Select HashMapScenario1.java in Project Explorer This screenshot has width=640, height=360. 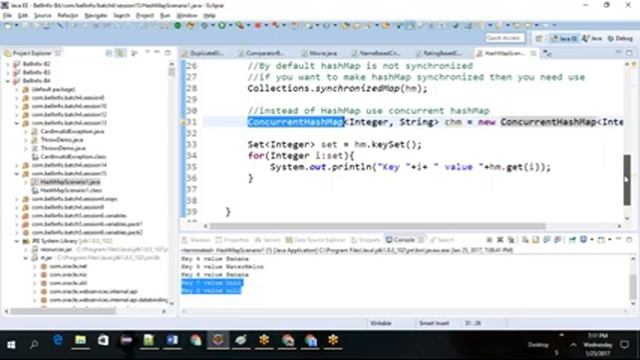[70, 182]
